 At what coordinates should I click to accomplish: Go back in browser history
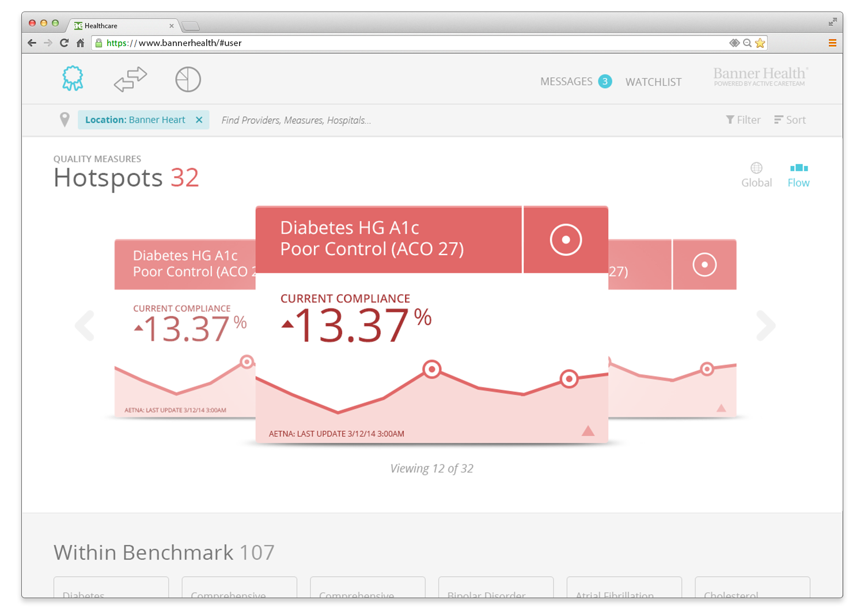tap(32, 43)
